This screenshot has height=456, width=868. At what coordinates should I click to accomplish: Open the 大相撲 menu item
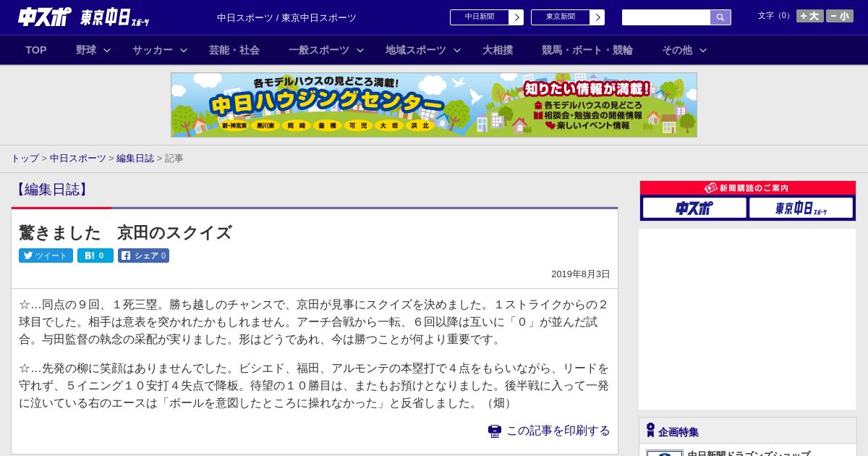498,50
